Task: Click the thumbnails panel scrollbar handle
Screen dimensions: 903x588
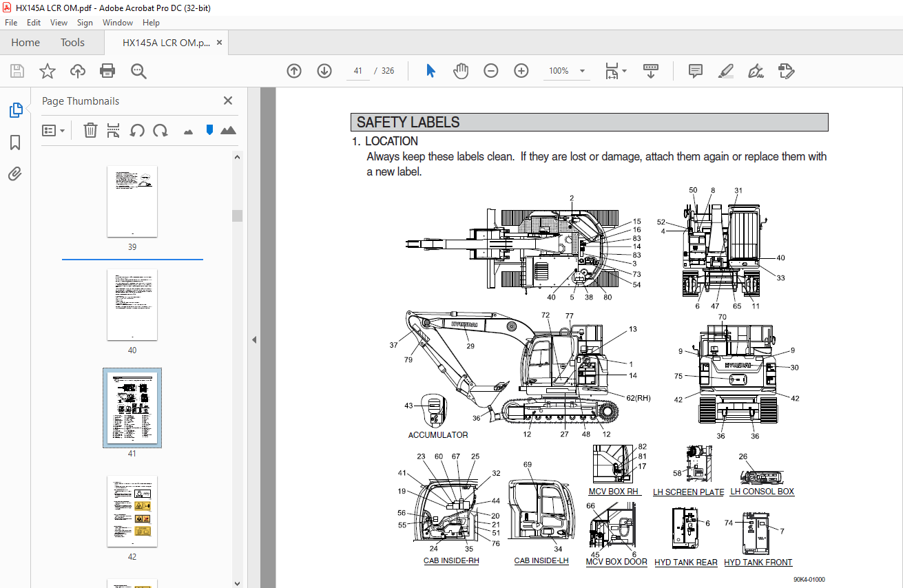Action: (238, 216)
